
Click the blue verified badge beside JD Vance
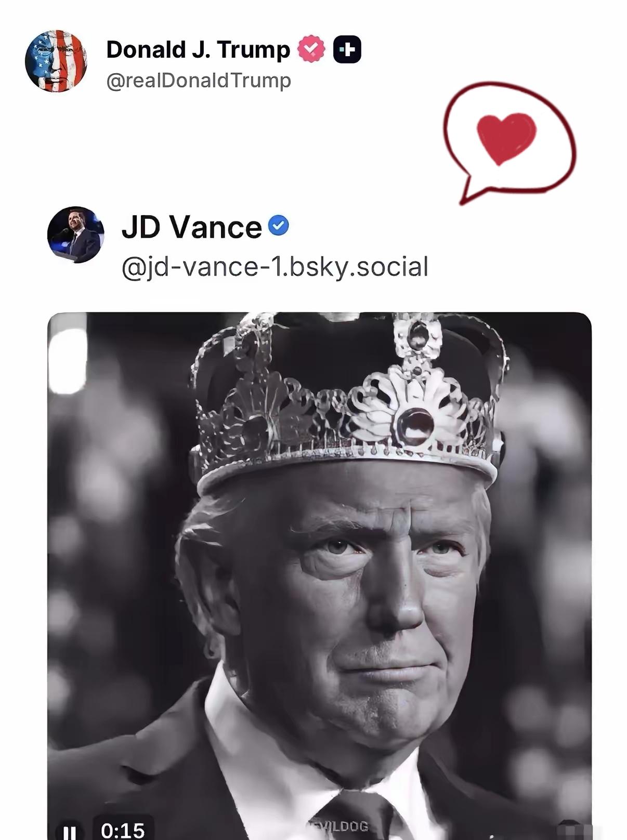[279, 226]
